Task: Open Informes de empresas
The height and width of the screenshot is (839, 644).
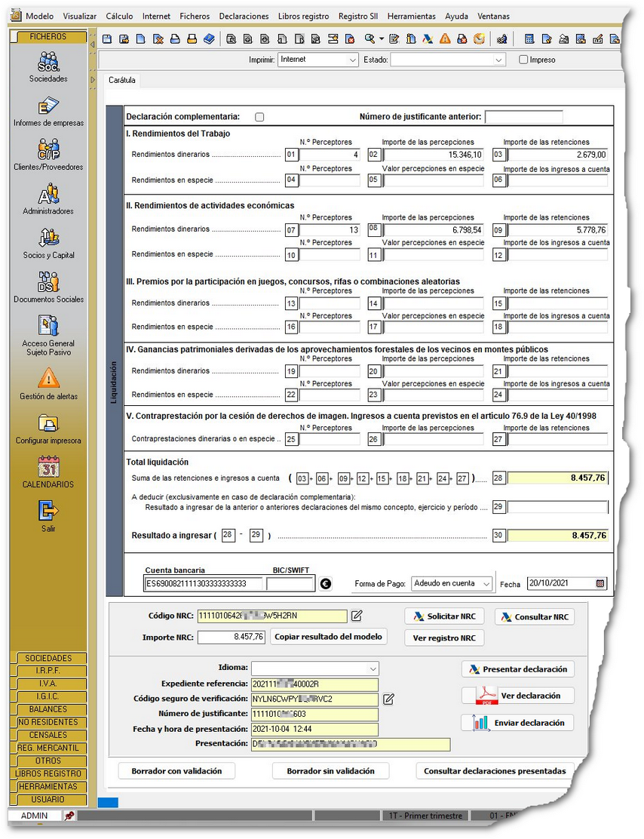Action: click(x=48, y=112)
